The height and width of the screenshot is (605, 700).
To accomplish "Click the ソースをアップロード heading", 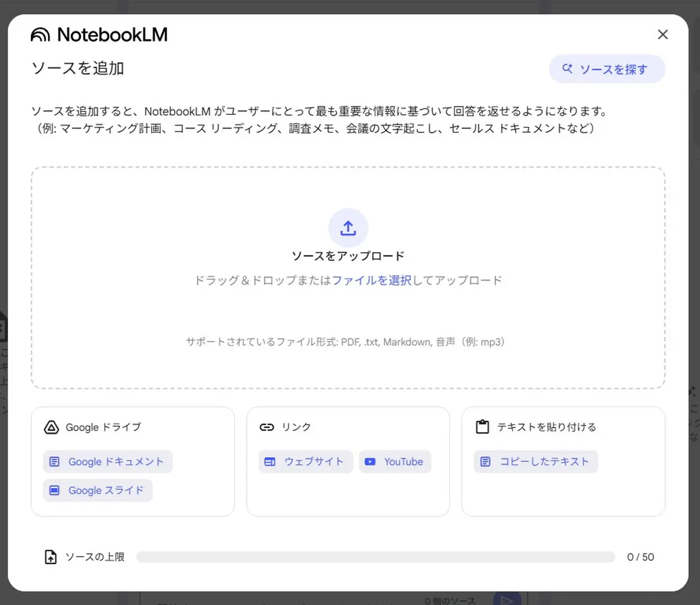I will tap(348, 256).
